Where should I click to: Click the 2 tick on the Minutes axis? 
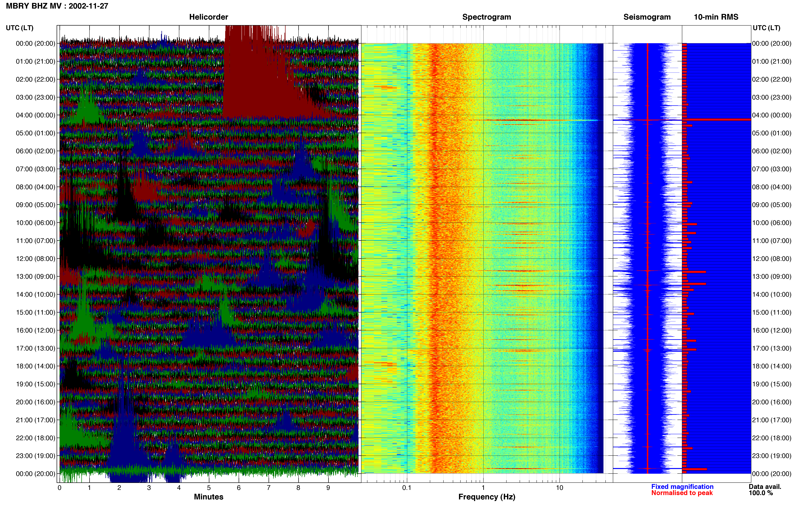tap(119, 488)
